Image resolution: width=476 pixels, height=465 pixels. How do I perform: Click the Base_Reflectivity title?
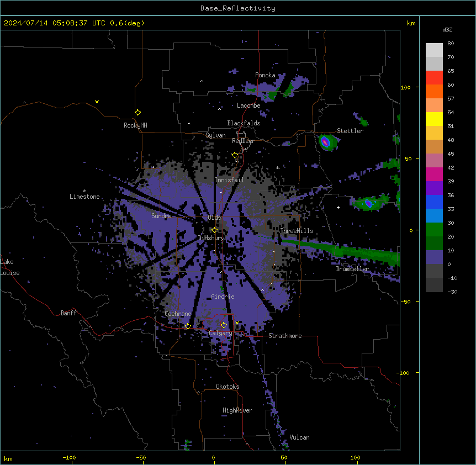238,8
